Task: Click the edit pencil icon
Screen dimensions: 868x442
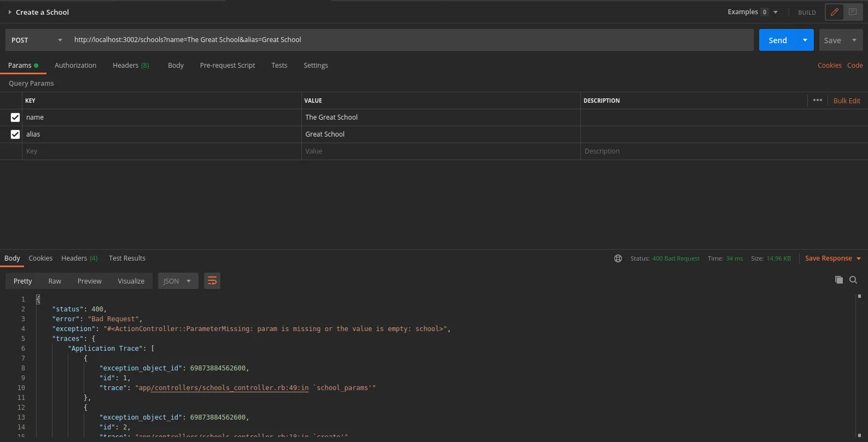Action: pos(834,12)
